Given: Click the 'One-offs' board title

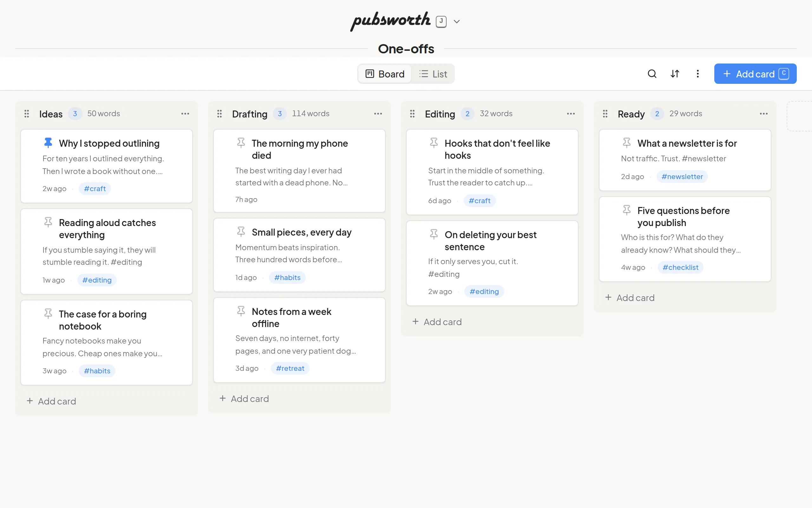Looking at the screenshot, I should coord(406,49).
